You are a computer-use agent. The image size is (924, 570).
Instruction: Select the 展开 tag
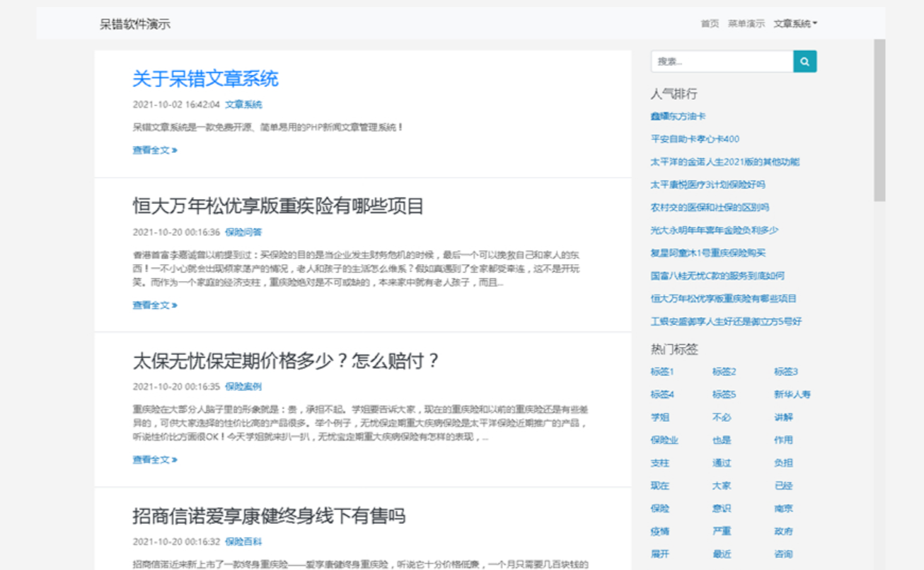click(x=660, y=554)
